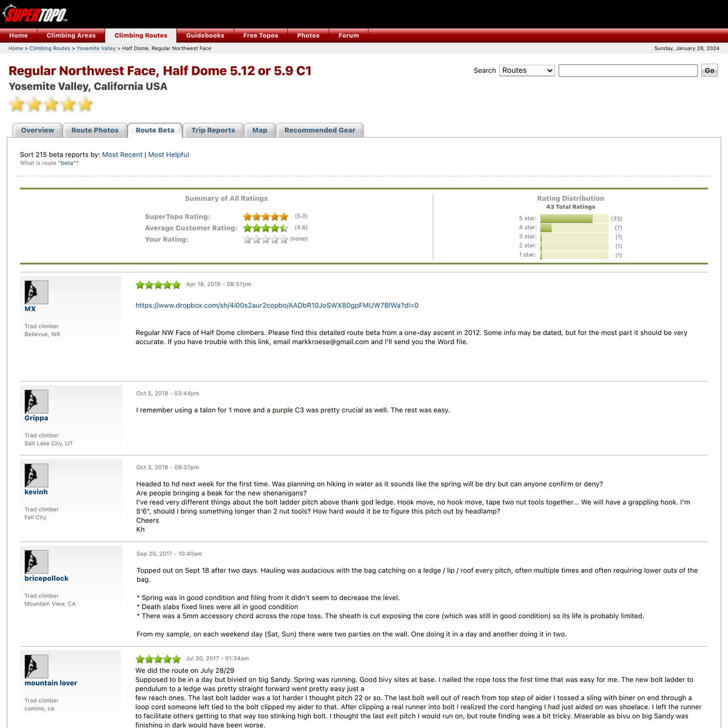Click Grippa's climber avatar icon

[x=36, y=402]
